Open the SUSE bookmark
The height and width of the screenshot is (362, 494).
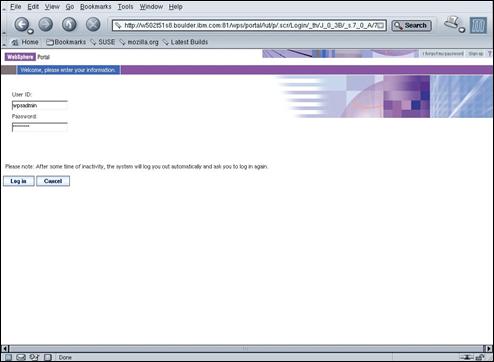point(103,42)
